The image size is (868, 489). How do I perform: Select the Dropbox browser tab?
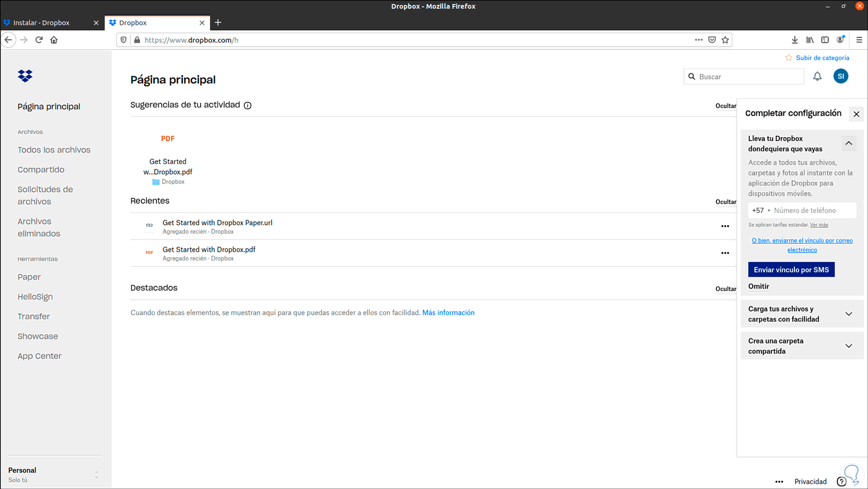[x=156, y=23]
